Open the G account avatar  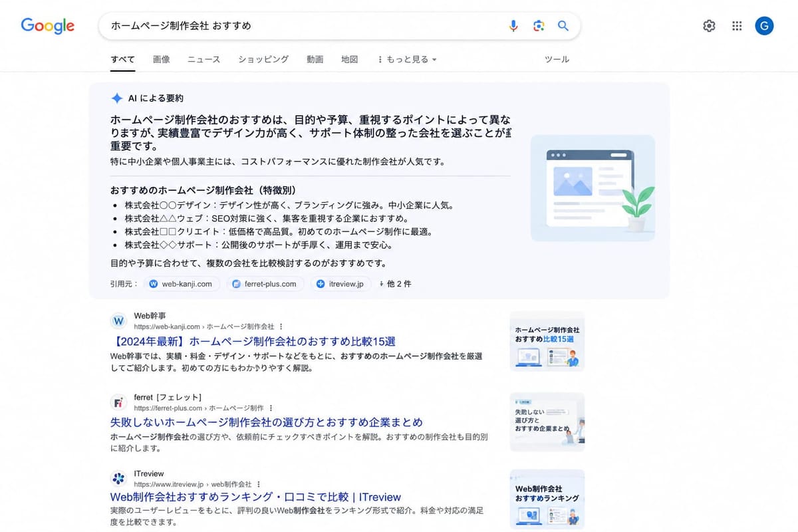(x=764, y=26)
